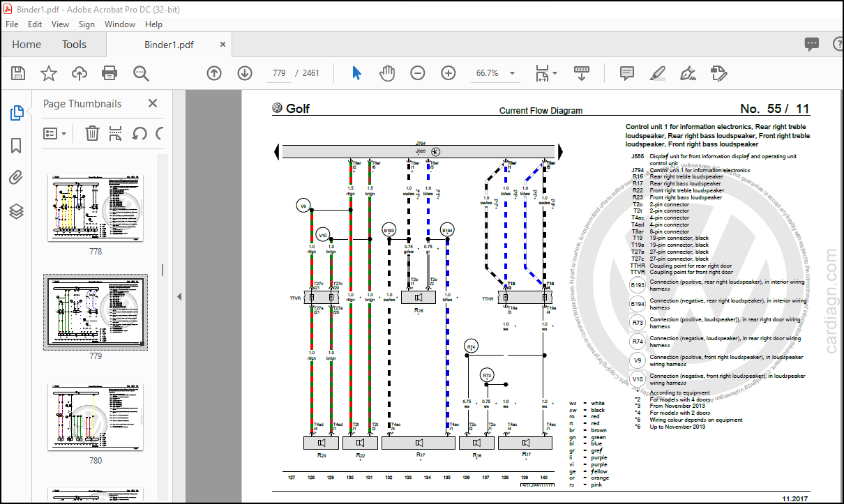Select page 779 thumbnail
844x504 pixels.
point(96,312)
